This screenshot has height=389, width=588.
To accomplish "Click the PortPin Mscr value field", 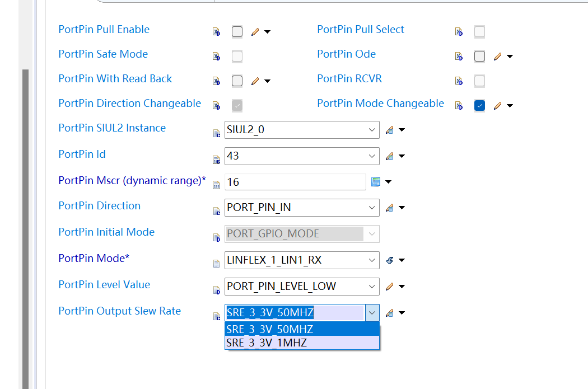I will [295, 182].
